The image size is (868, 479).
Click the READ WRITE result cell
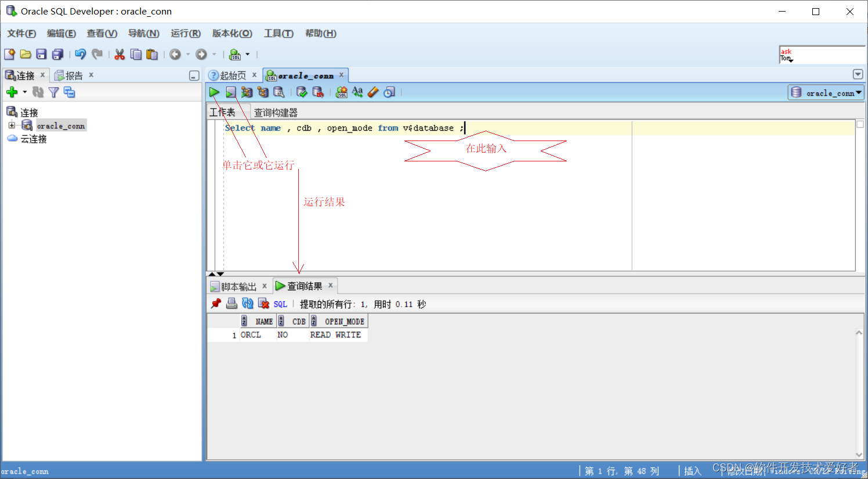[x=335, y=335]
